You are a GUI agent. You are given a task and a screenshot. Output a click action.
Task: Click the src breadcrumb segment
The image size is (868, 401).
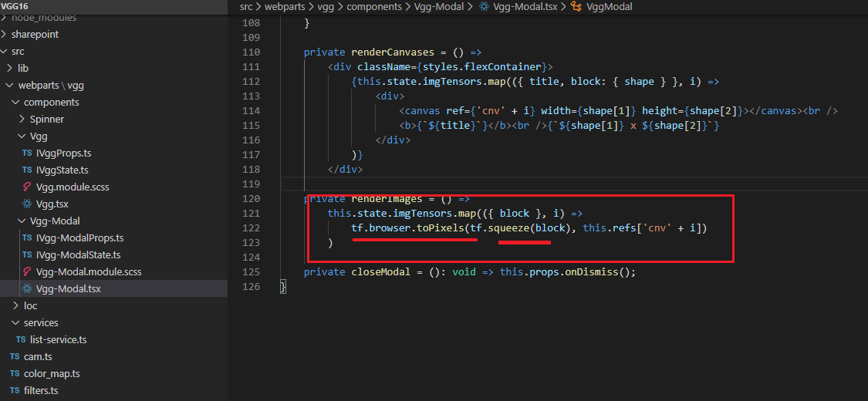[246, 7]
